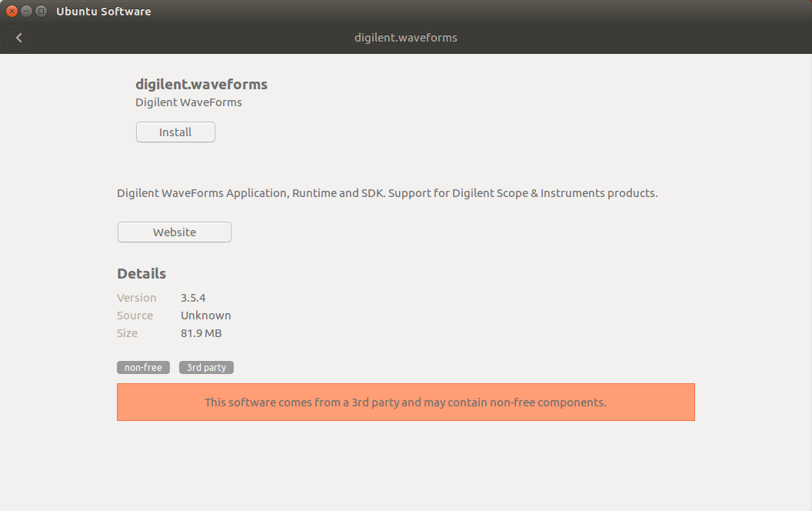Screen dimensions: 812x511
Task: Open the Website for Digilent WaveForms
Action: [175, 232]
